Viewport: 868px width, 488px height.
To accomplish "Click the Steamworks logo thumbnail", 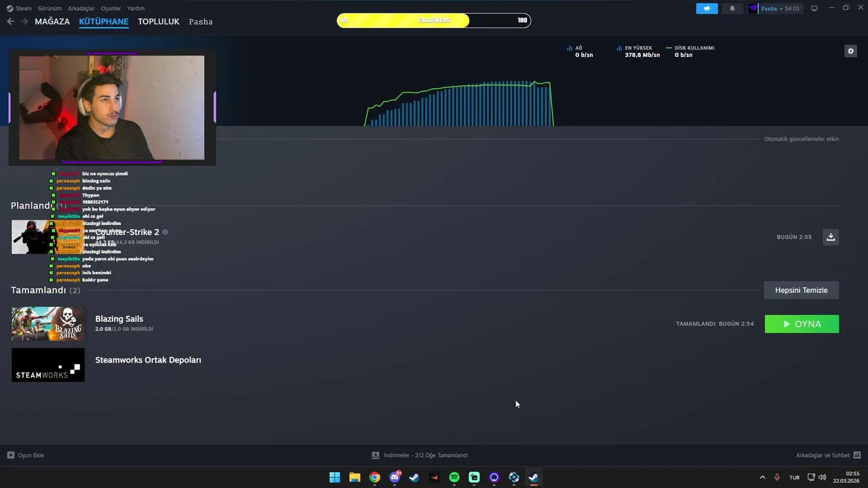I will (x=48, y=365).
